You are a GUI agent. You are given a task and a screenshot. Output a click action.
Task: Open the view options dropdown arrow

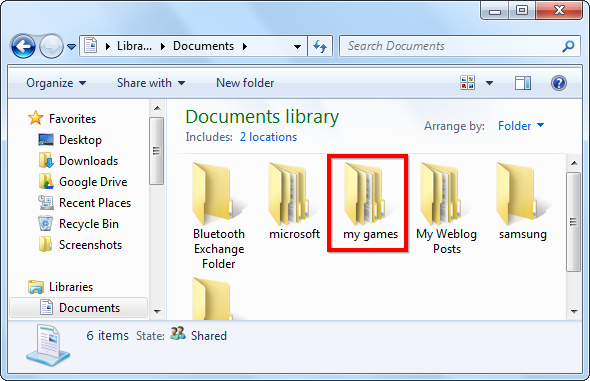click(x=489, y=83)
